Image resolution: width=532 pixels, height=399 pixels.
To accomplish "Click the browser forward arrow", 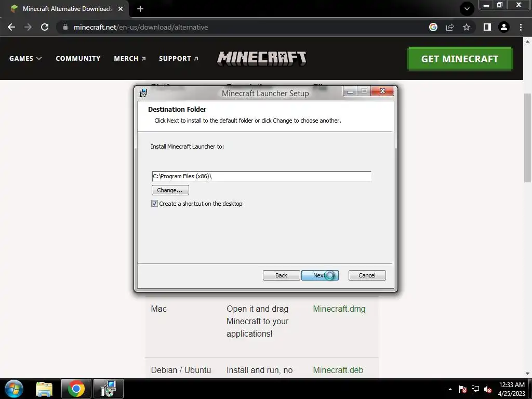I will point(28,27).
